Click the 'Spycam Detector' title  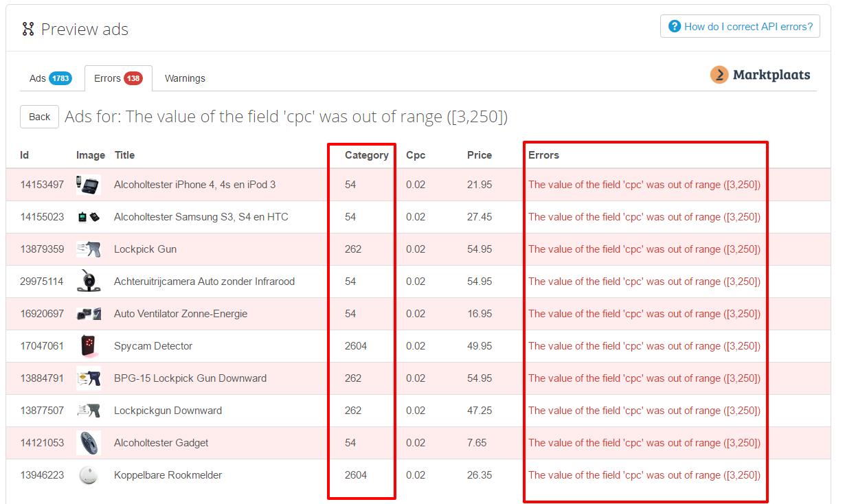(153, 346)
